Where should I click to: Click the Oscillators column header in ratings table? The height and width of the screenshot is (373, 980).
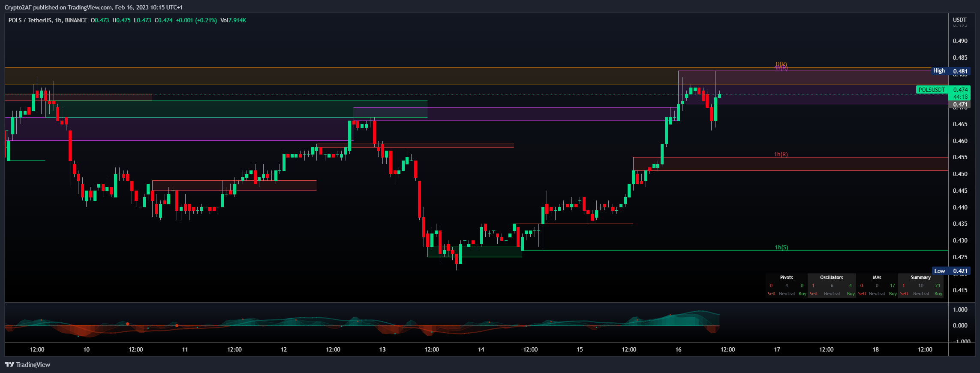tap(832, 277)
